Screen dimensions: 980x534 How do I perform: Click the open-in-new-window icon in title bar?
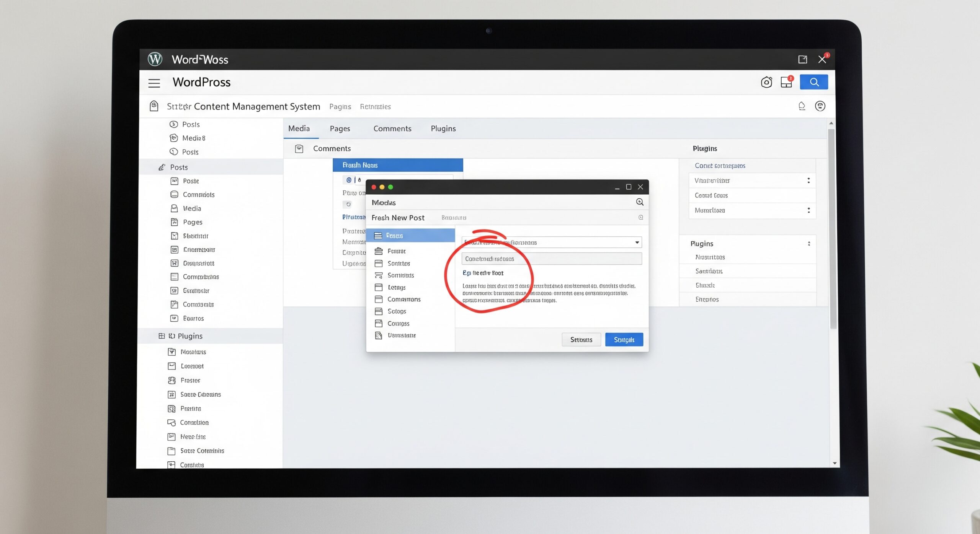point(802,59)
